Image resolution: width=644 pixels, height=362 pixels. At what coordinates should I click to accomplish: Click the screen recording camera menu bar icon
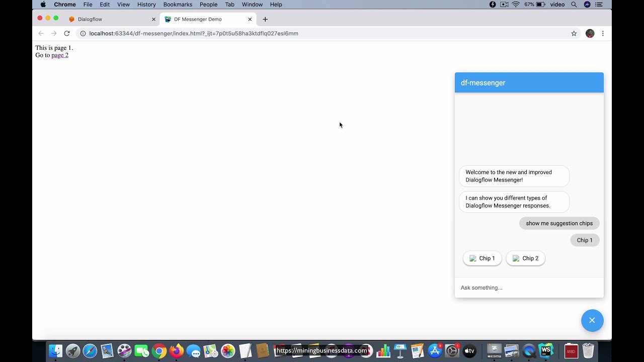504,5
